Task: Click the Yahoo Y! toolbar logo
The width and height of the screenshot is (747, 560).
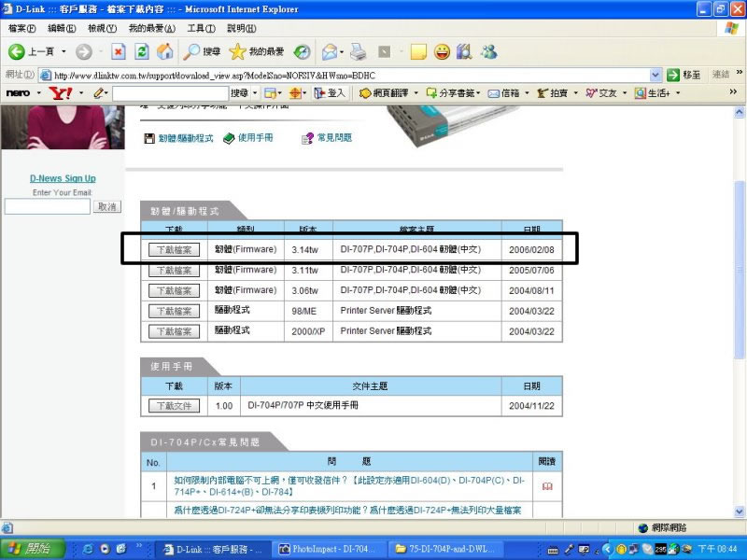Action: (x=61, y=92)
